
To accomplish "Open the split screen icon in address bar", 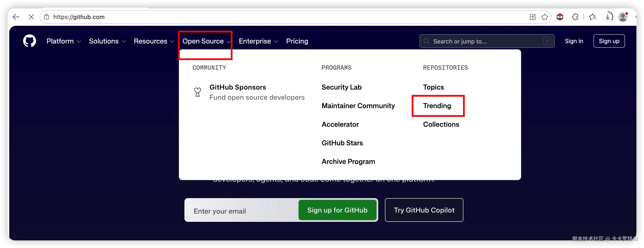I will pos(533,17).
